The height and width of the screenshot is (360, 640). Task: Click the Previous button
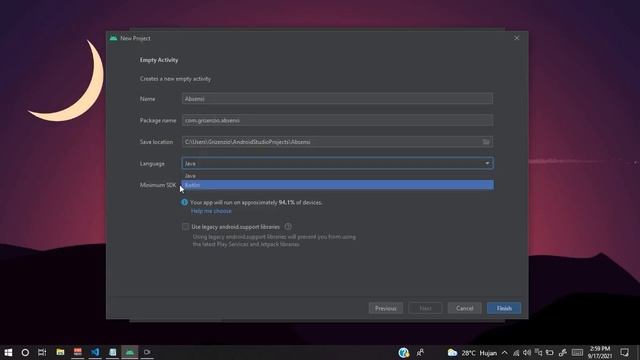click(x=386, y=308)
